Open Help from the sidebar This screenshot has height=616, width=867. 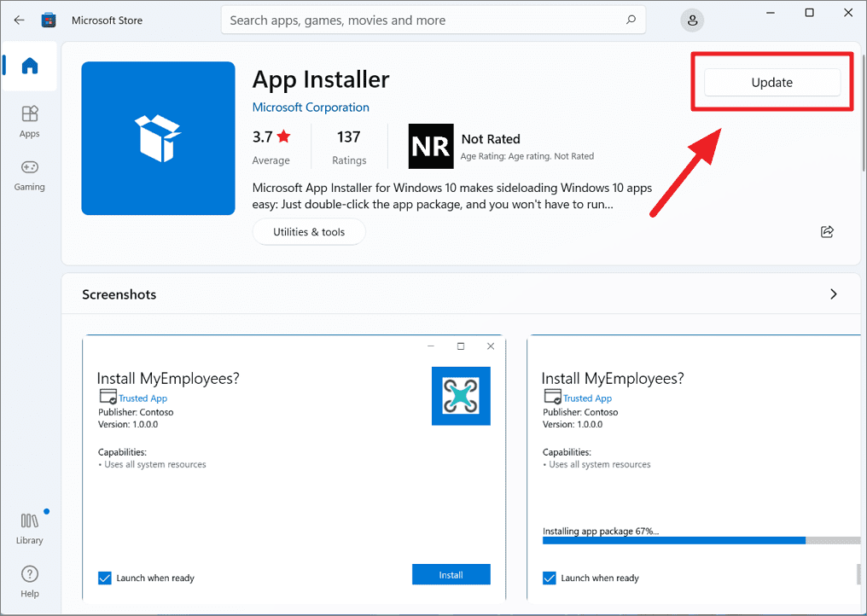(29, 581)
